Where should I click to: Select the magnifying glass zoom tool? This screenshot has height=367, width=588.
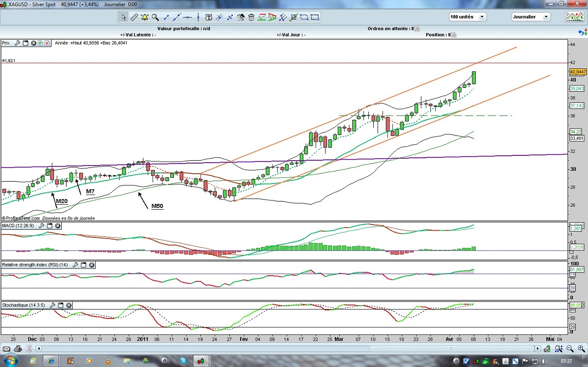pyautogui.click(x=155, y=17)
